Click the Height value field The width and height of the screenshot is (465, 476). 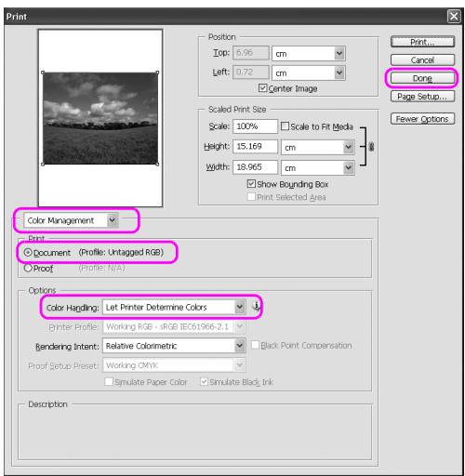coord(255,146)
